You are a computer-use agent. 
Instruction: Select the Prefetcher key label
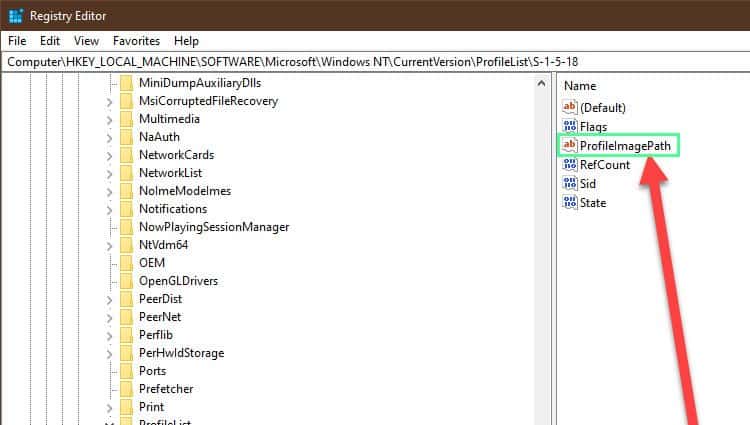point(166,389)
